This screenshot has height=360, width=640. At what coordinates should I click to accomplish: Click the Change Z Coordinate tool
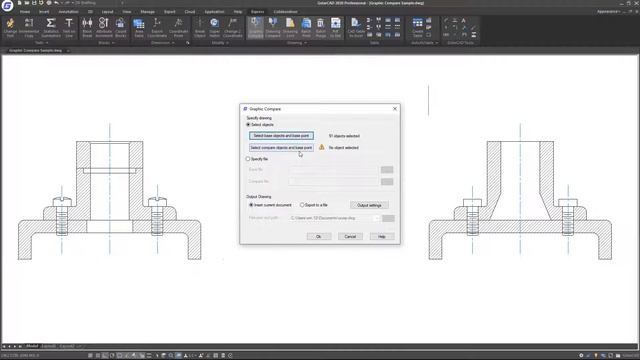click(x=233, y=28)
